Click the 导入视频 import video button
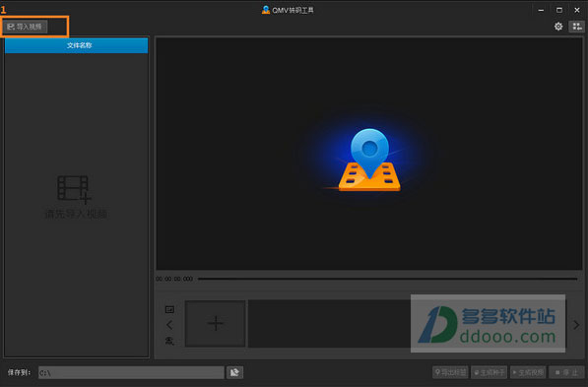Screen dimensions: 588x387 (x=26, y=27)
